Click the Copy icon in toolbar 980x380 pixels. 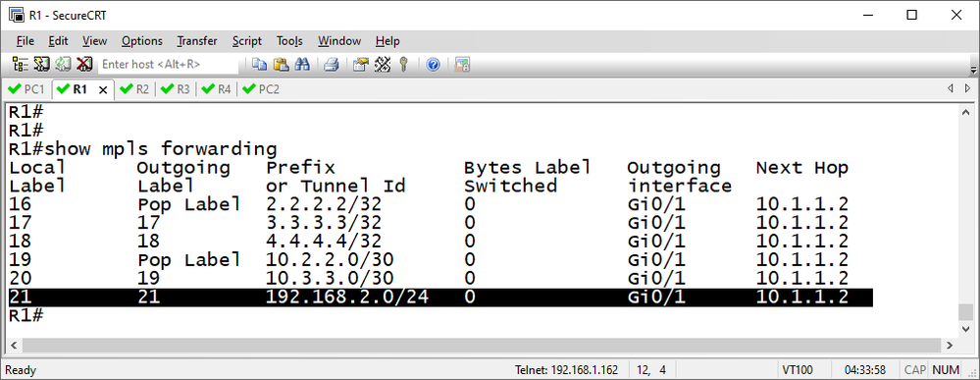pos(259,64)
